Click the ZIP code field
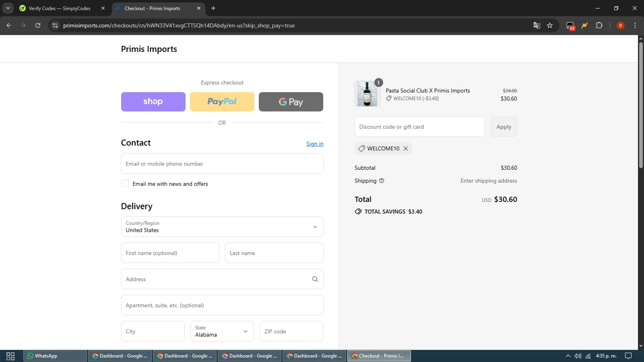The height and width of the screenshot is (362, 644). 291,331
